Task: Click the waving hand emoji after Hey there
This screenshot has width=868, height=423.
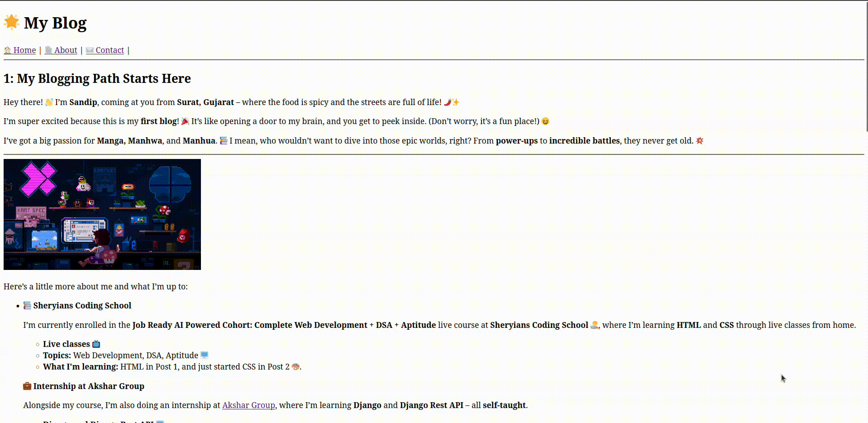Action: pos(49,102)
